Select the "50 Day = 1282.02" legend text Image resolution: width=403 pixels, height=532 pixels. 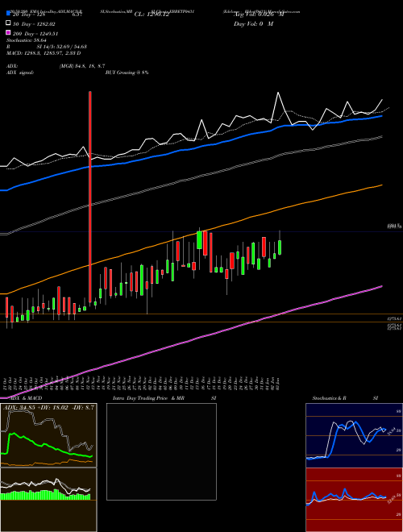click(x=34, y=24)
